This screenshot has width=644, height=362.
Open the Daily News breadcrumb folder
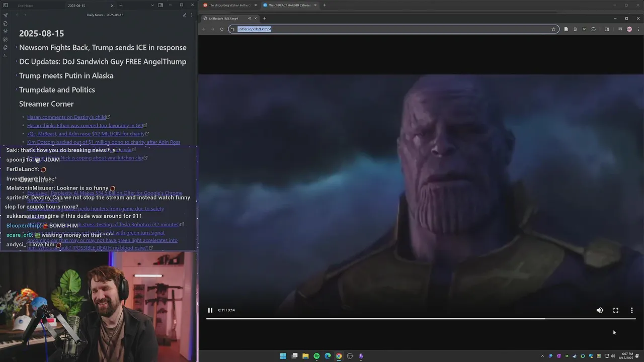95,15
